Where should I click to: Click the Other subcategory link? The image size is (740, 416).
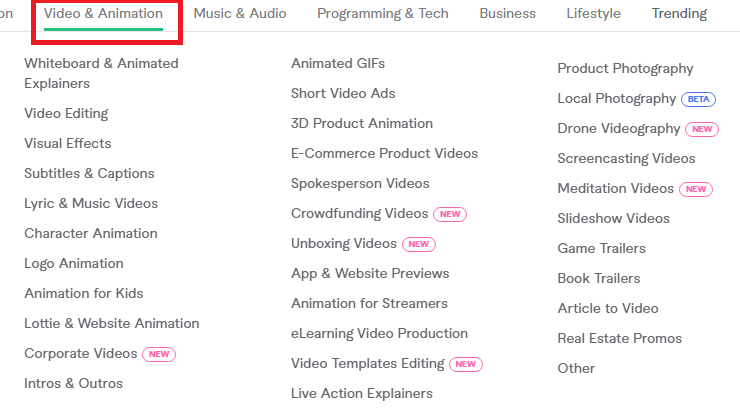point(576,368)
